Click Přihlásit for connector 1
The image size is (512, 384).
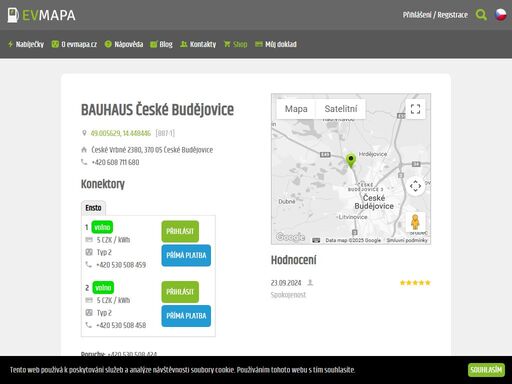pos(180,231)
